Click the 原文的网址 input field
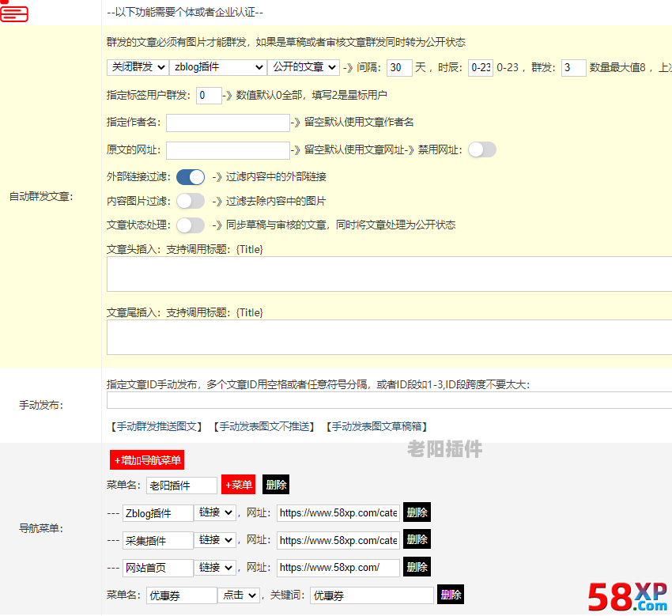 pyautogui.click(x=228, y=149)
